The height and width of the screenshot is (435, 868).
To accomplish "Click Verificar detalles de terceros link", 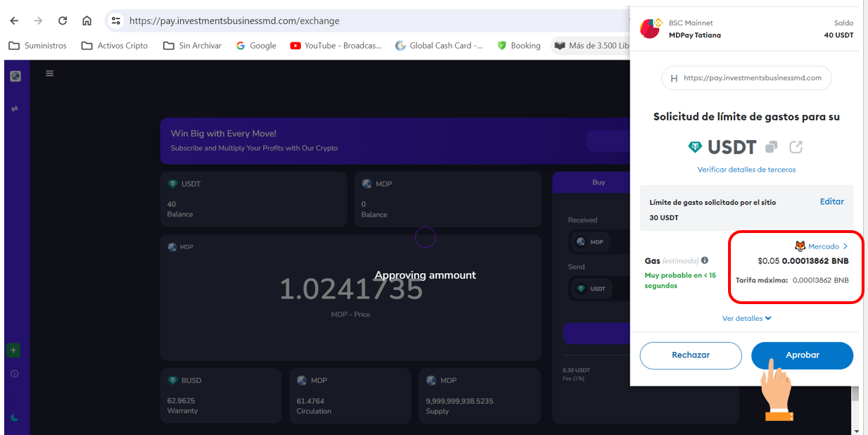I will [746, 170].
